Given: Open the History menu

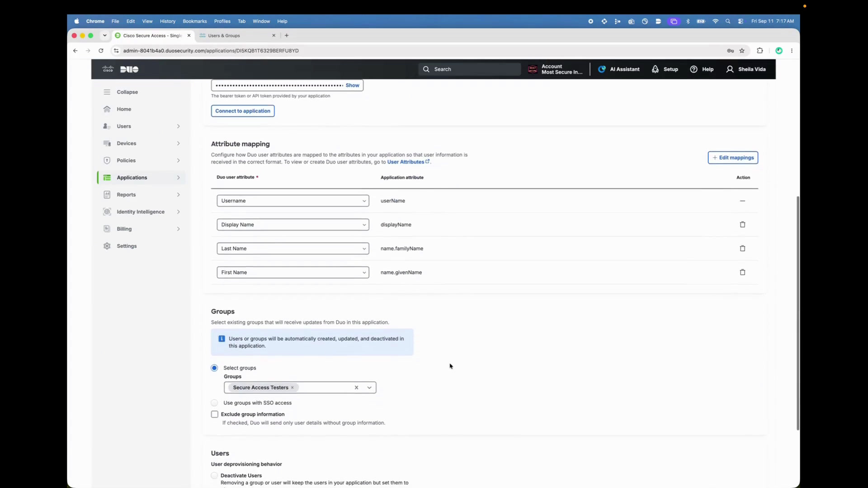Looking at the screenshot, I should tap(168, 21).
